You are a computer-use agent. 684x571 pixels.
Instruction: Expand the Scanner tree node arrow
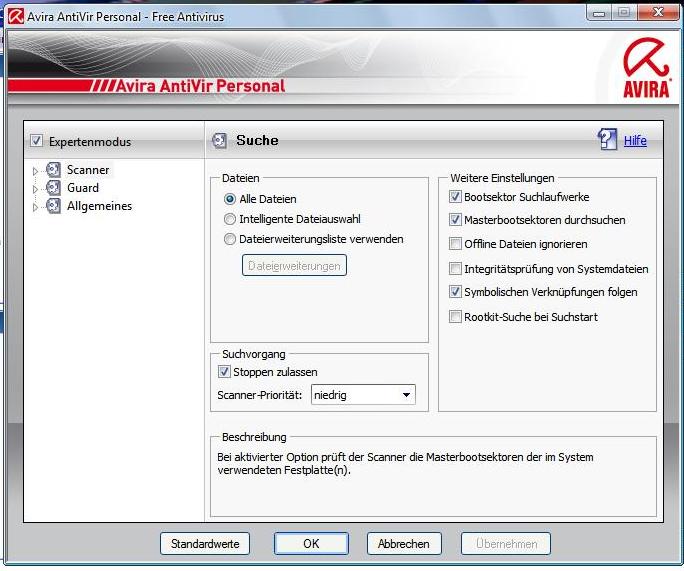(35, 171)
